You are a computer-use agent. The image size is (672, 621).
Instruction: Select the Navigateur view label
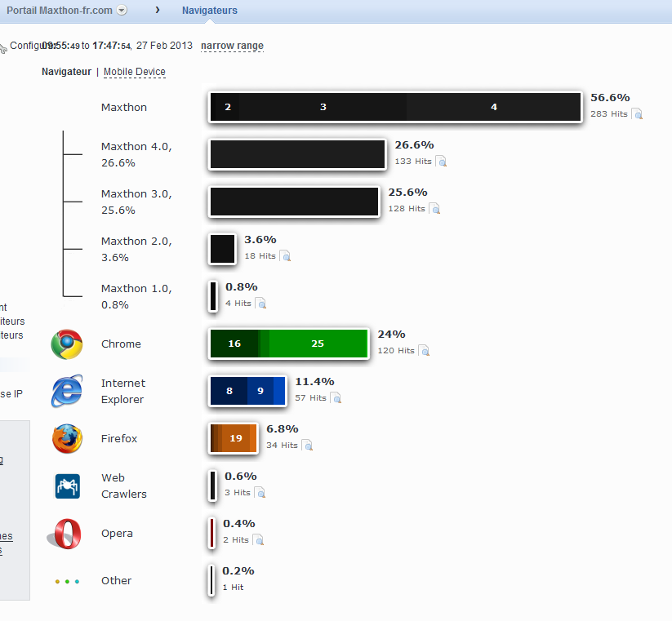tap(66, 72)
